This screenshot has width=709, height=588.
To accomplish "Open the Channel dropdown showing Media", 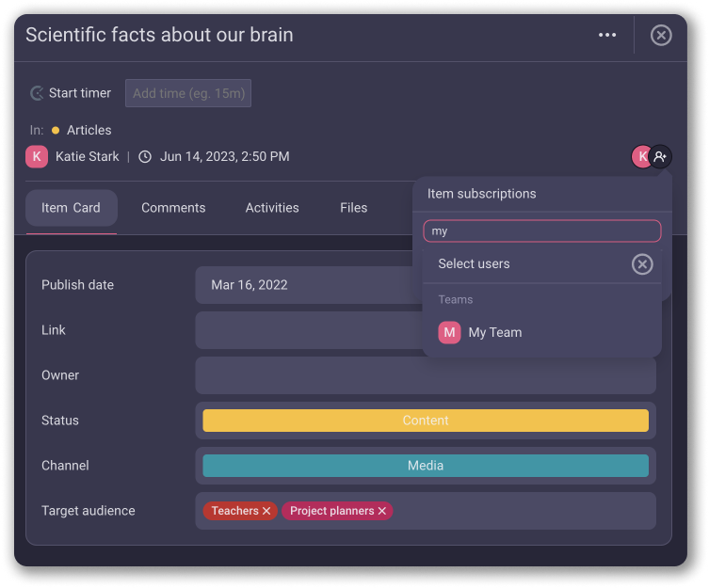I will point(426,466).
